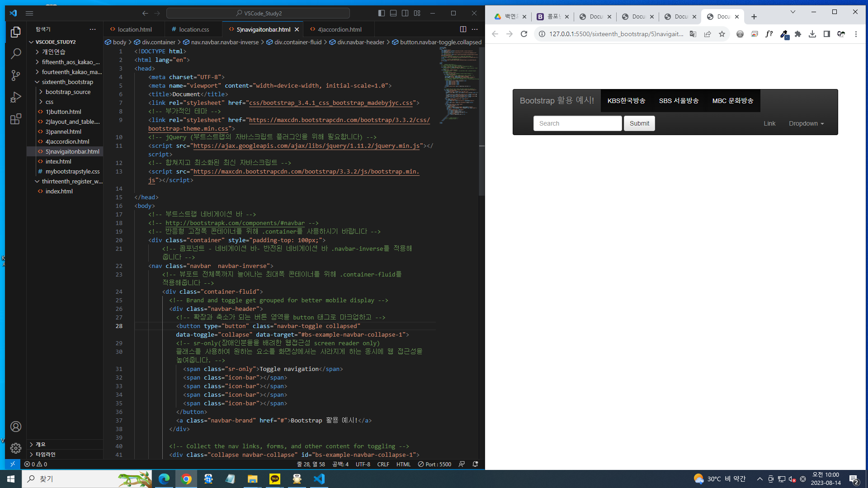Collapse the sixteenth_bootstrap folder
The width and height of the screenshot is (868, 488).
67,82
